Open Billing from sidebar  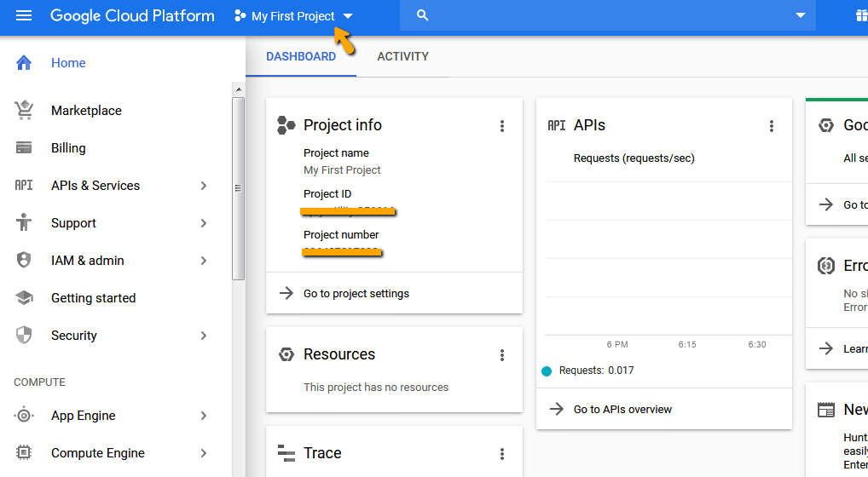[x=68, y=148]
